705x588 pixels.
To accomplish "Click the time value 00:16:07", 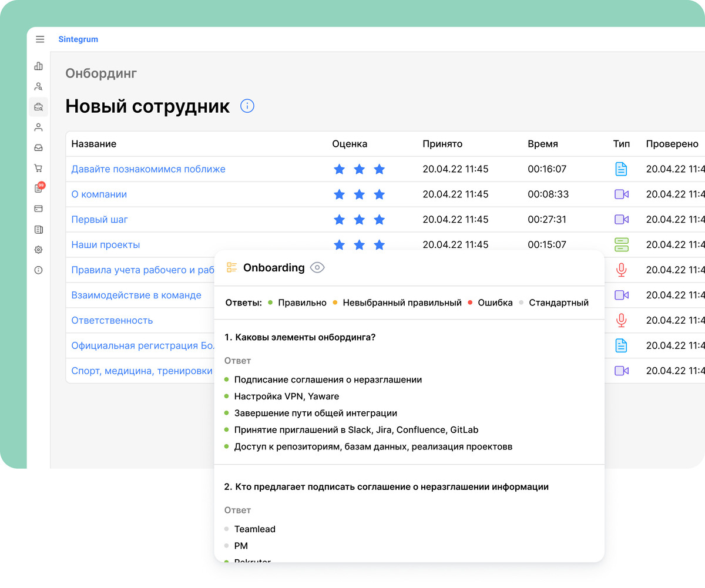I will pyautogui.click(x=547, y=169).
